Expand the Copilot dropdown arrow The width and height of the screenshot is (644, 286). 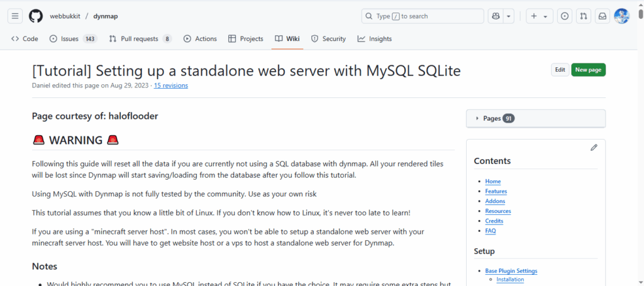tap(509, 16)
